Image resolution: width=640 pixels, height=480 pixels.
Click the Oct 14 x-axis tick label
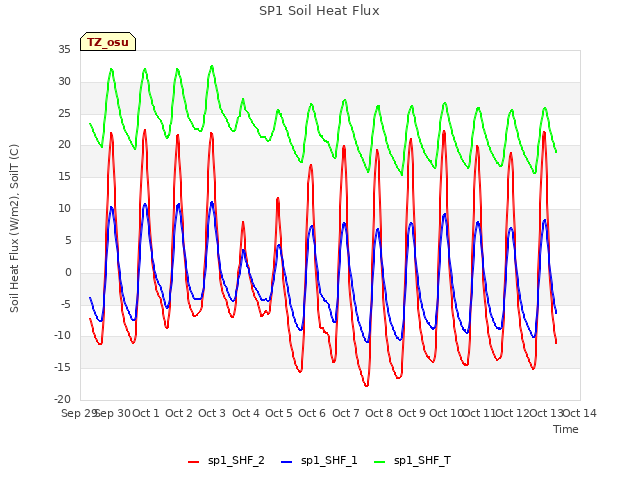point(580,413)
